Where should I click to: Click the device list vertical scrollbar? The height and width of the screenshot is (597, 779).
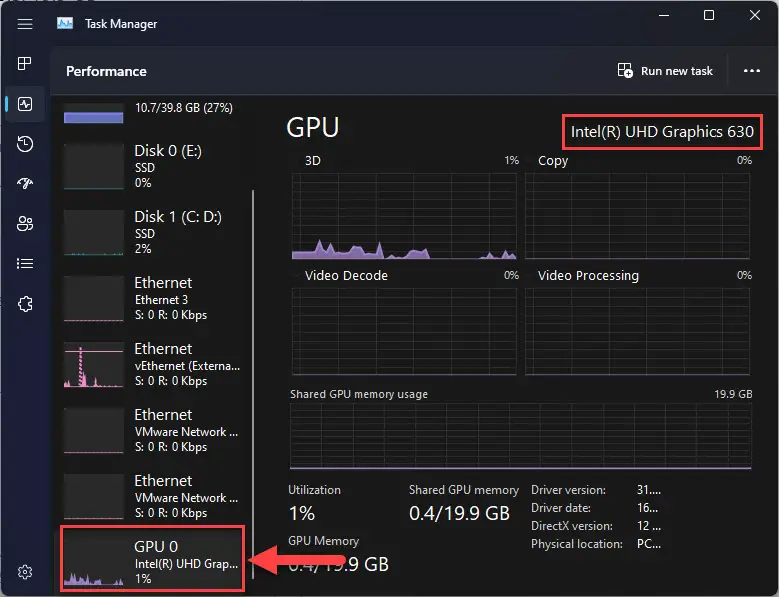tap(253, 383)
